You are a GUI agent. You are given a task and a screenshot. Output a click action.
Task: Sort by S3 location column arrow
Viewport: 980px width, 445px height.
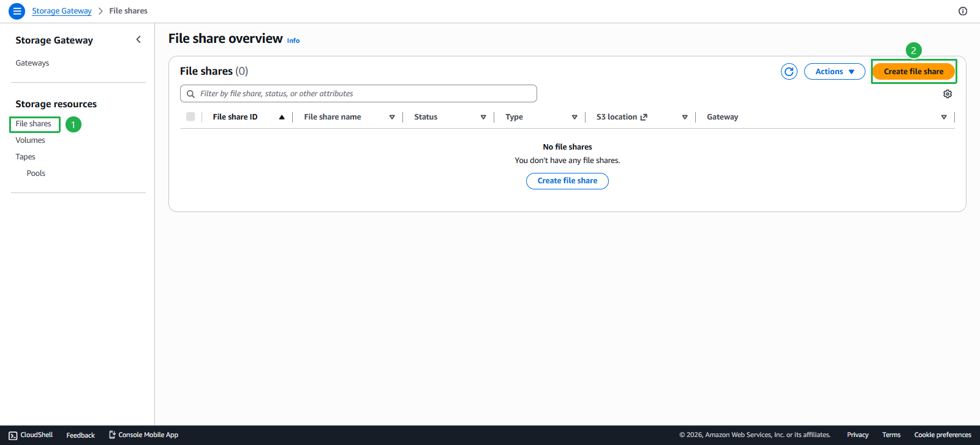click(685, 117)
